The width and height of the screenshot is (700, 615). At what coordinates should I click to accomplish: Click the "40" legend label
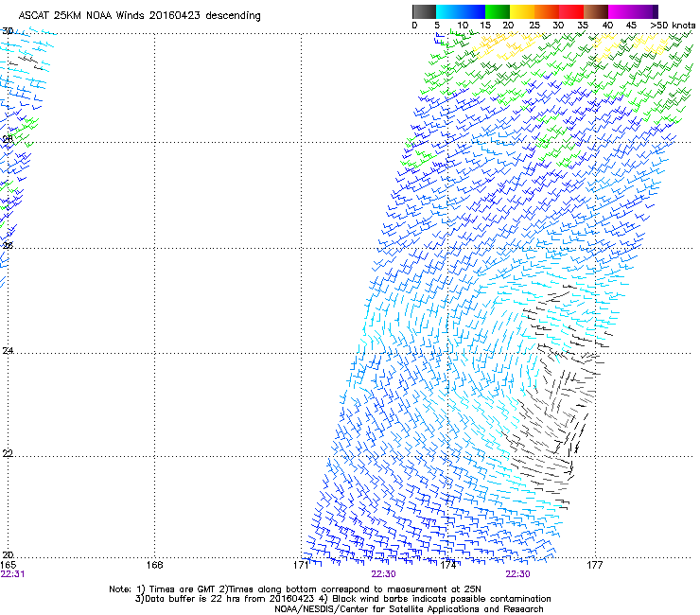tap(607, 26)
